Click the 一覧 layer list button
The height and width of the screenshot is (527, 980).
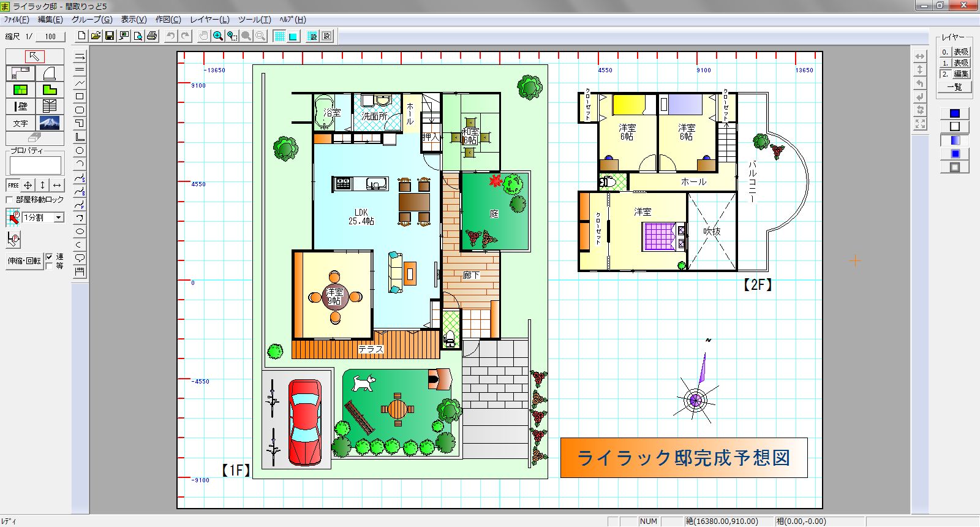pyautogui.click(x=954, y=86)
